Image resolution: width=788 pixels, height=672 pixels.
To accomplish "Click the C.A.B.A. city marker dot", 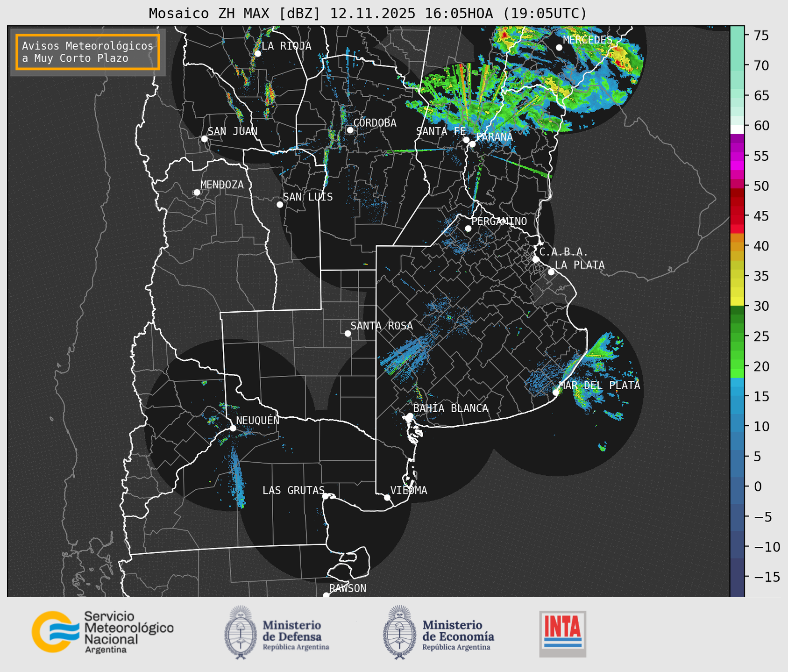I will (x=536, y=259).
